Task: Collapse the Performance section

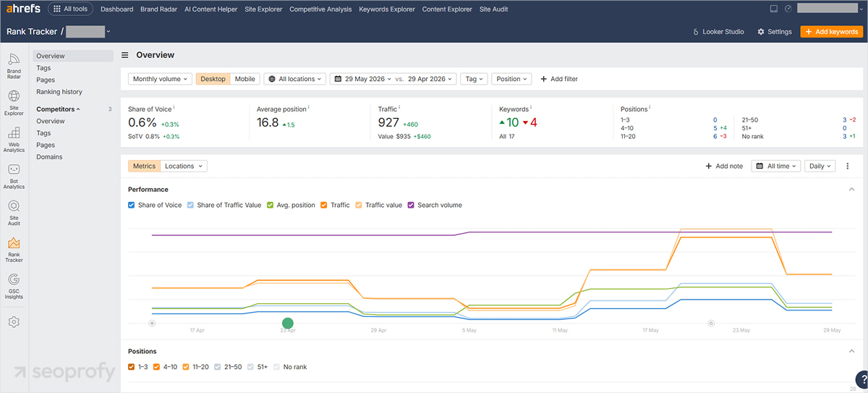Action: click(851, 190)
